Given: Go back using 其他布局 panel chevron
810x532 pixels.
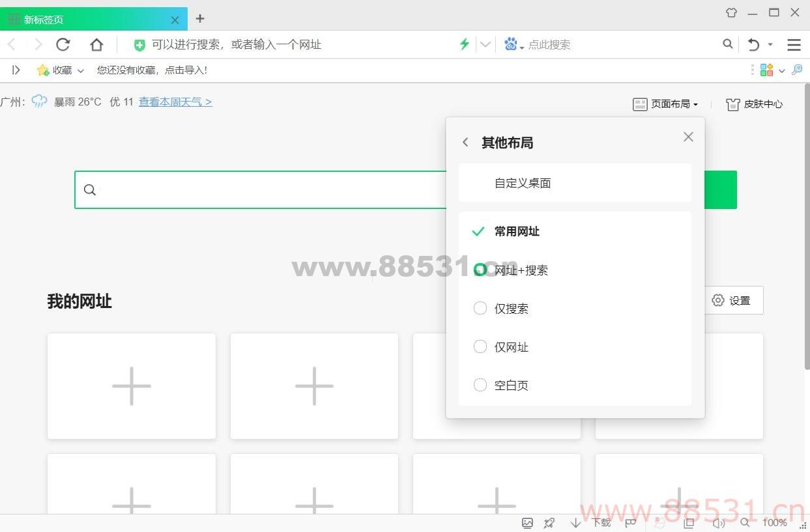Looking at the screenshot, I should coord(465,143).
